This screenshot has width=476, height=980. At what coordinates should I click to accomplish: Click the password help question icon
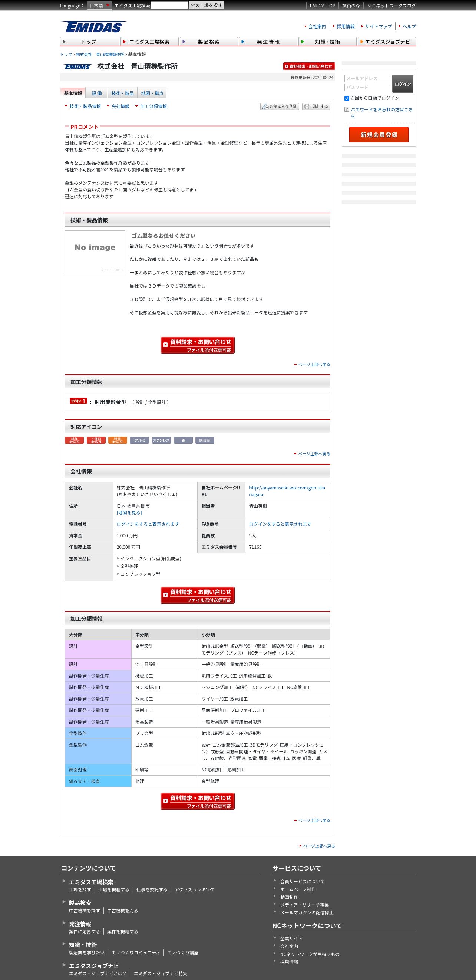point(347,109)
